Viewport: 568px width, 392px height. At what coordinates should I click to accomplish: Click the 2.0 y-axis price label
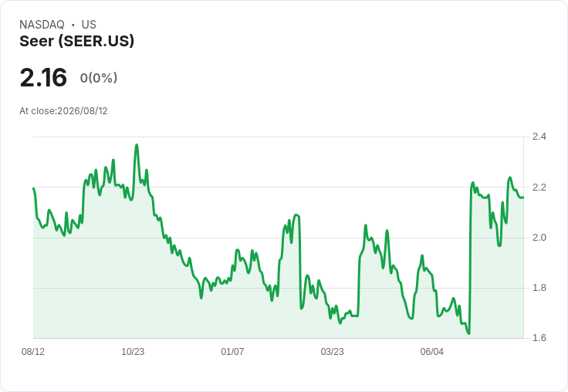click(539, 238)
